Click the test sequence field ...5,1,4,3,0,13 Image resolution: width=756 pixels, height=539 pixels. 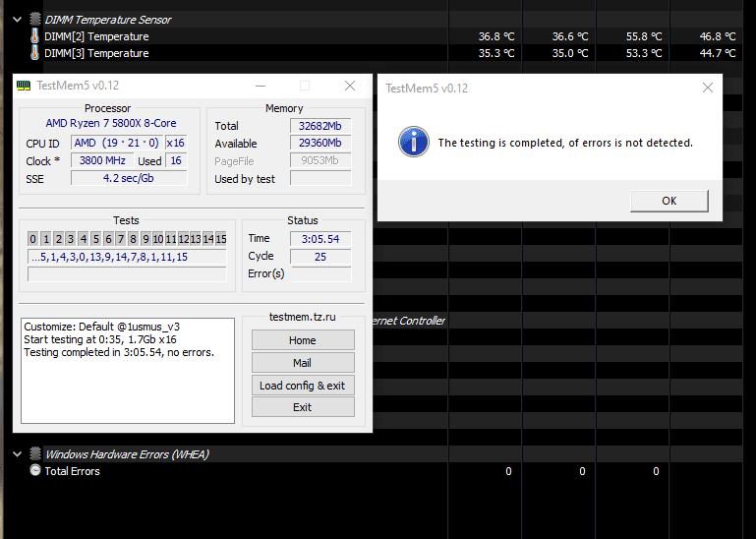point(127,257)
